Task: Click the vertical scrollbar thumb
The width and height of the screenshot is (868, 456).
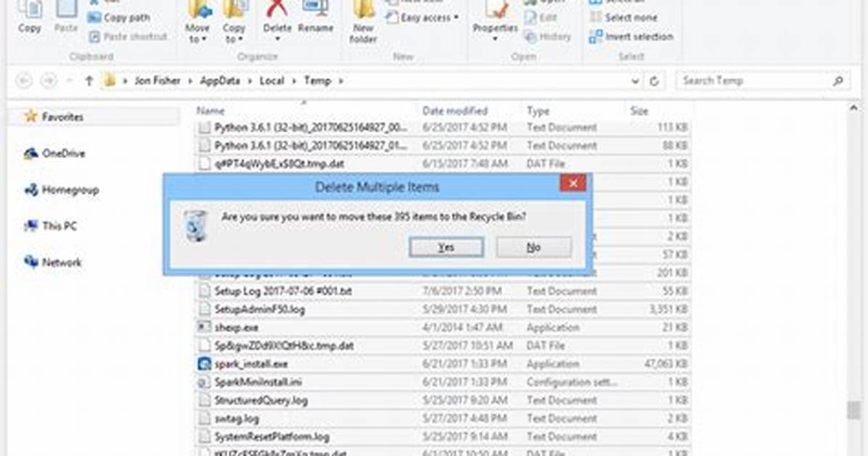Action: (853, 410)
